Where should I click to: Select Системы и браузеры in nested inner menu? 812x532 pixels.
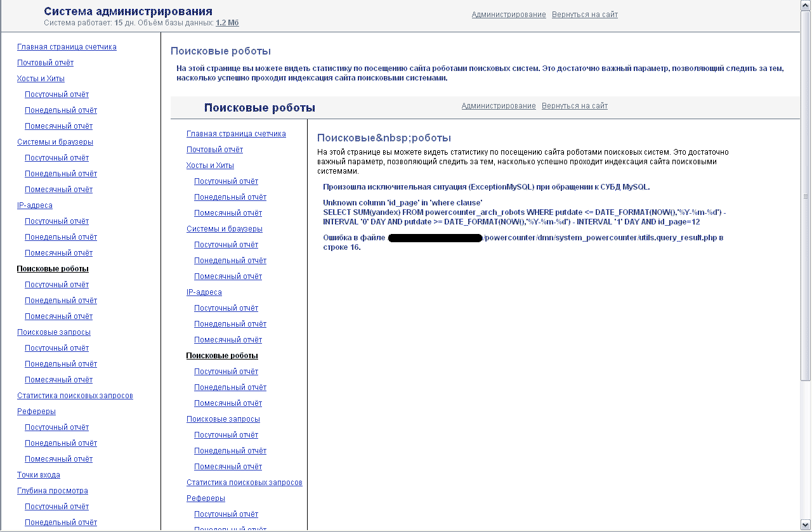click(225, 229)
